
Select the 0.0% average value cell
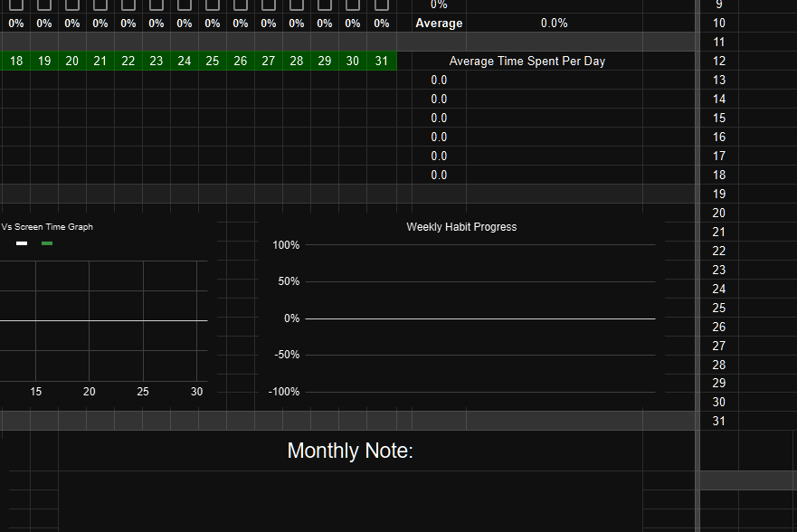[x=554, y=23]
